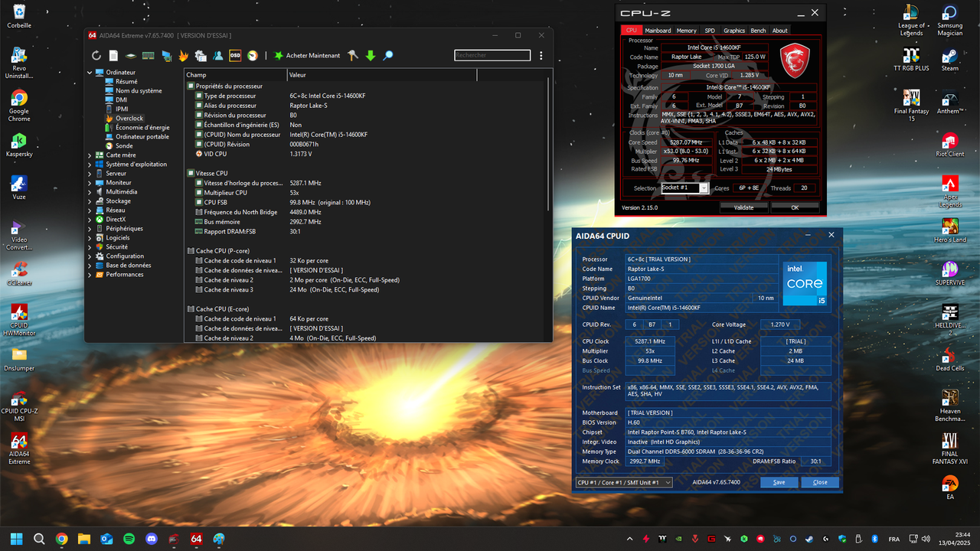Image resolution: width=980 pixels, height=551 pixels.
Task: Collapse the Ordinateur tree node
Action: [90, 73]
